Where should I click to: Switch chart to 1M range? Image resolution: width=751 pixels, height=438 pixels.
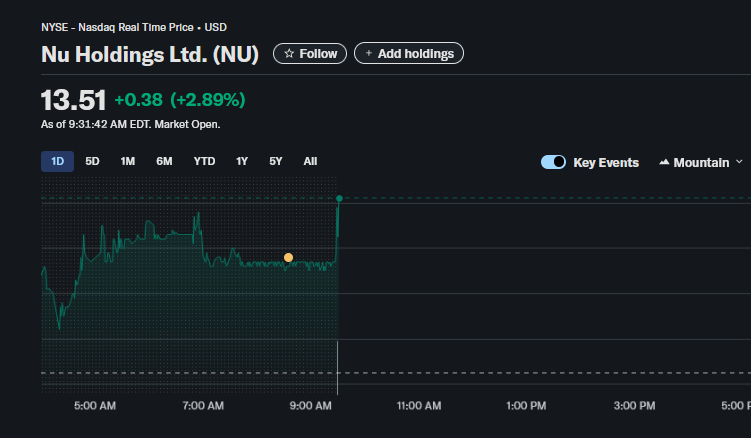coord(127,161)
